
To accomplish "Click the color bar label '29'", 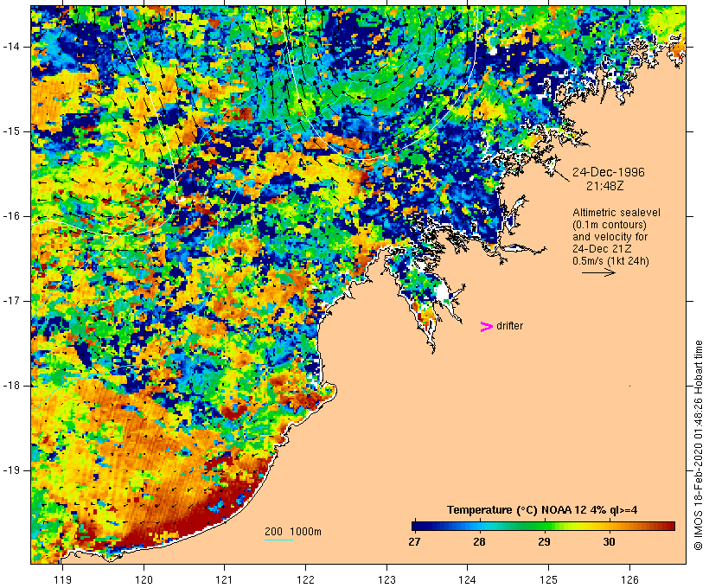I will pos(544,541).
